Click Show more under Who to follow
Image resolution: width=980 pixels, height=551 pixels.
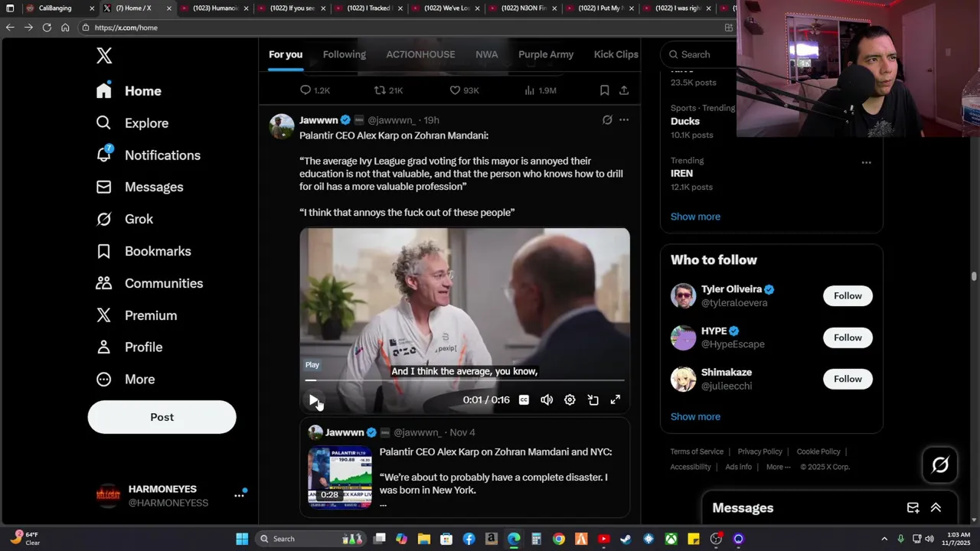695,417
